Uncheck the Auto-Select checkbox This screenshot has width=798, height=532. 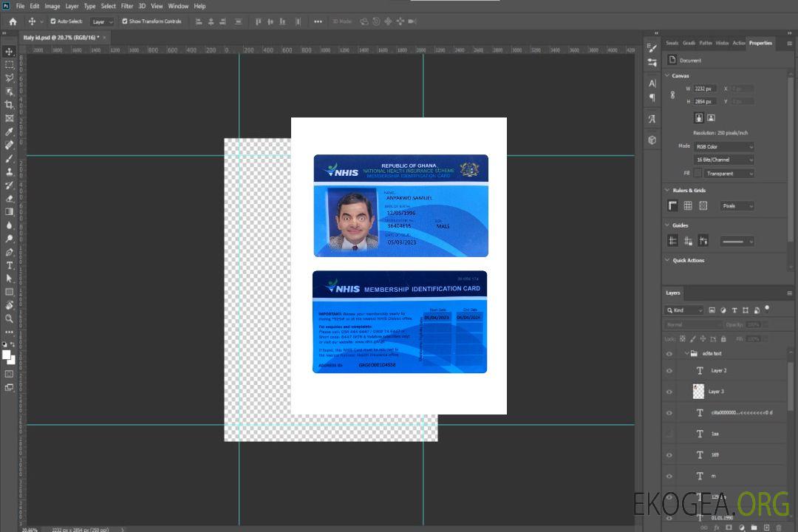click(52, 21)
